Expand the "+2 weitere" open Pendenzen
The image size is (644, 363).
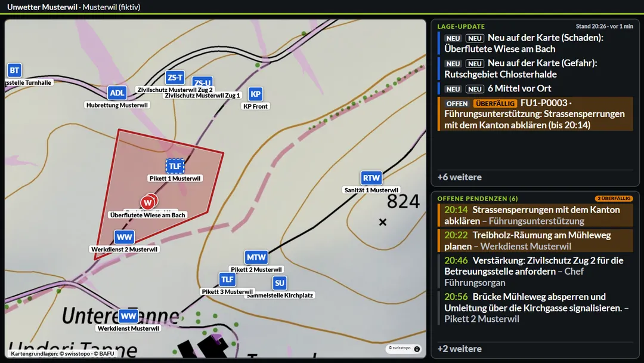460,349
